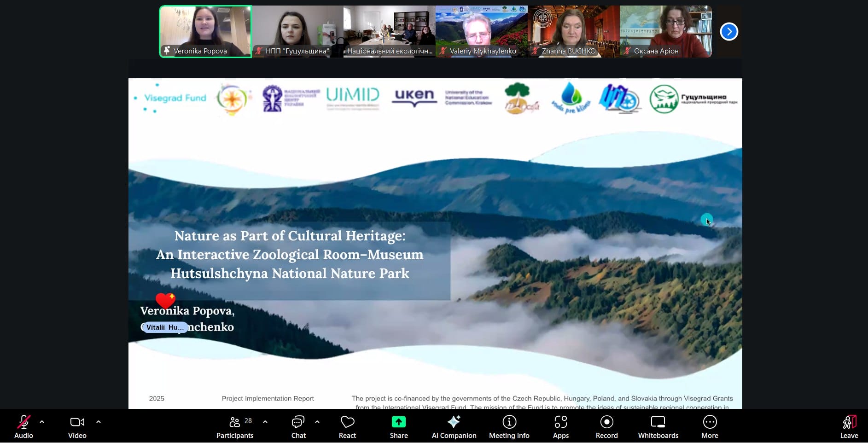The image size is (868, 443).
Task: Show next participants with the blue arrow
Action: (x=729, y=32)
